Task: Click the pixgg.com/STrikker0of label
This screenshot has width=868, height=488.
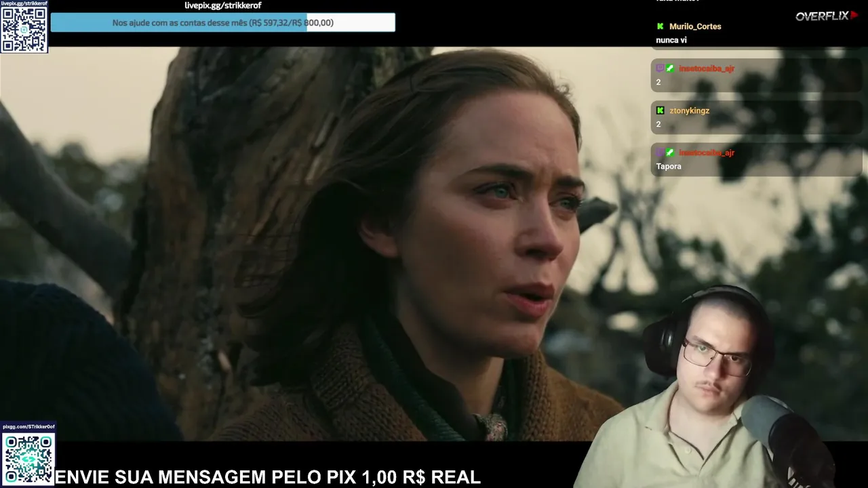Action: [28, 427]
